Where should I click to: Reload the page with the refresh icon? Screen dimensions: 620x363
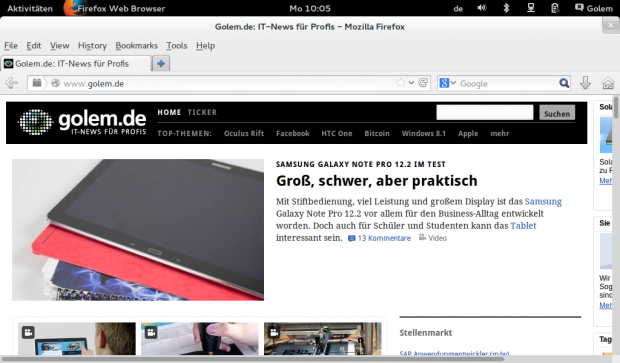tap(423, 83)
